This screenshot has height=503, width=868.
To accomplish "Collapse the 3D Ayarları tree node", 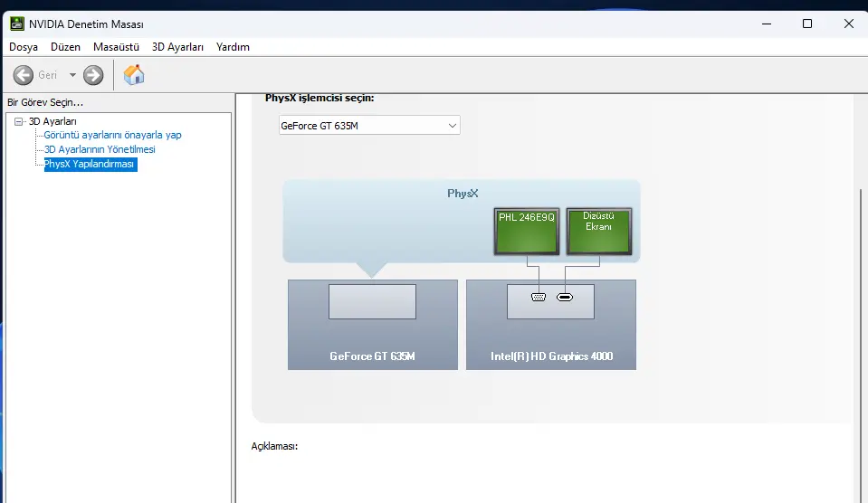I will click(19, 121).
